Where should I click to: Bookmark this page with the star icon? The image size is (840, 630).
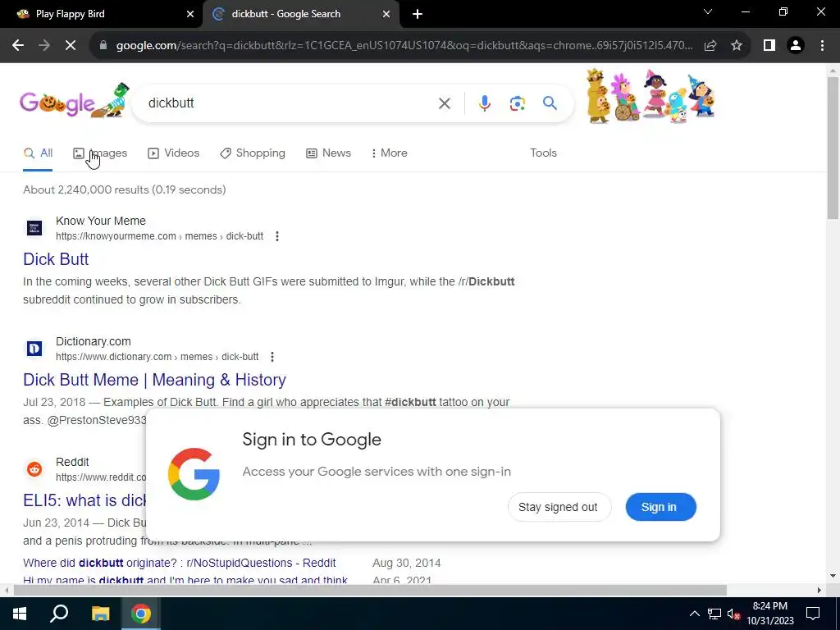737,46
